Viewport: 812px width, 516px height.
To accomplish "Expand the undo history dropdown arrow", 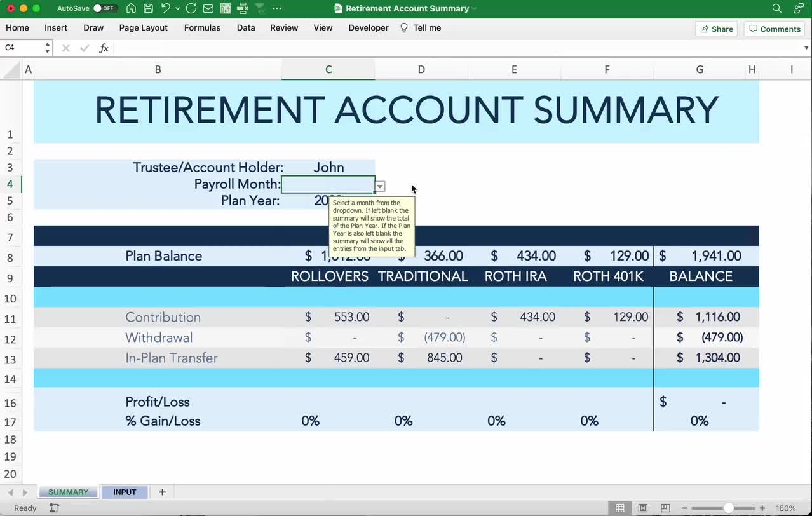I will pyautogui.click(x=177, y=8).
